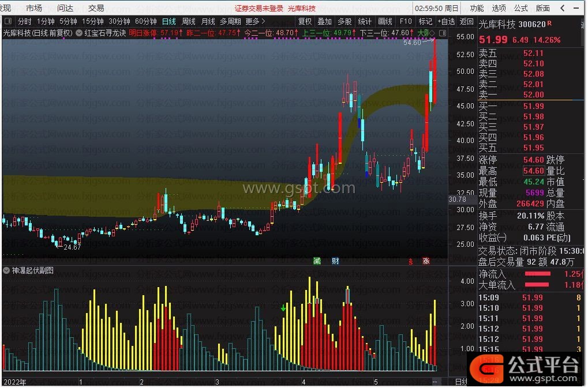The height and width of the screenshot is (388, 588).
Task: Click the R superscript after stock code 300620
Action: (549, 23)
